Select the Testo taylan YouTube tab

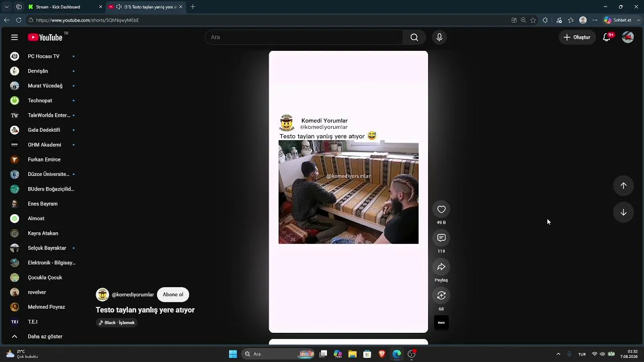(146, 7)
